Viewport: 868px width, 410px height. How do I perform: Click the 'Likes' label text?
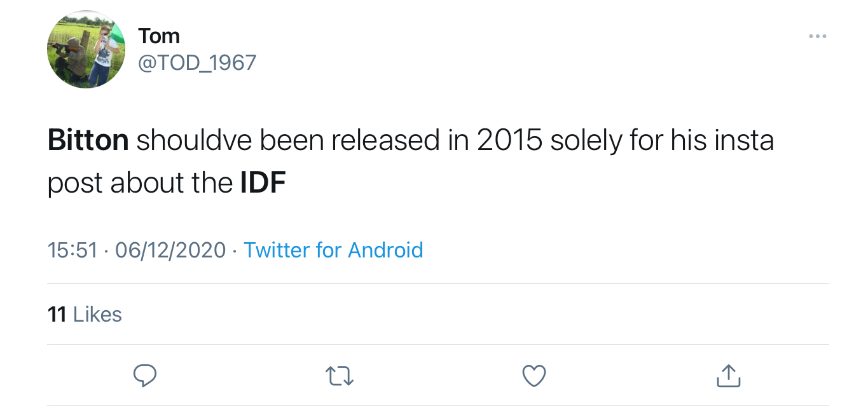(97, 314)
